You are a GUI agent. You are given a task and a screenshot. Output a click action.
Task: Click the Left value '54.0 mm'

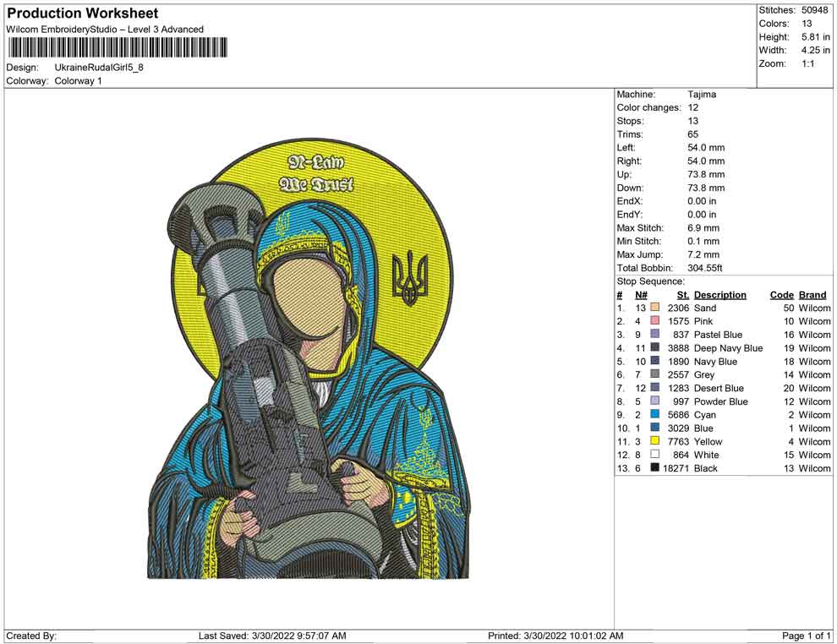706,147
